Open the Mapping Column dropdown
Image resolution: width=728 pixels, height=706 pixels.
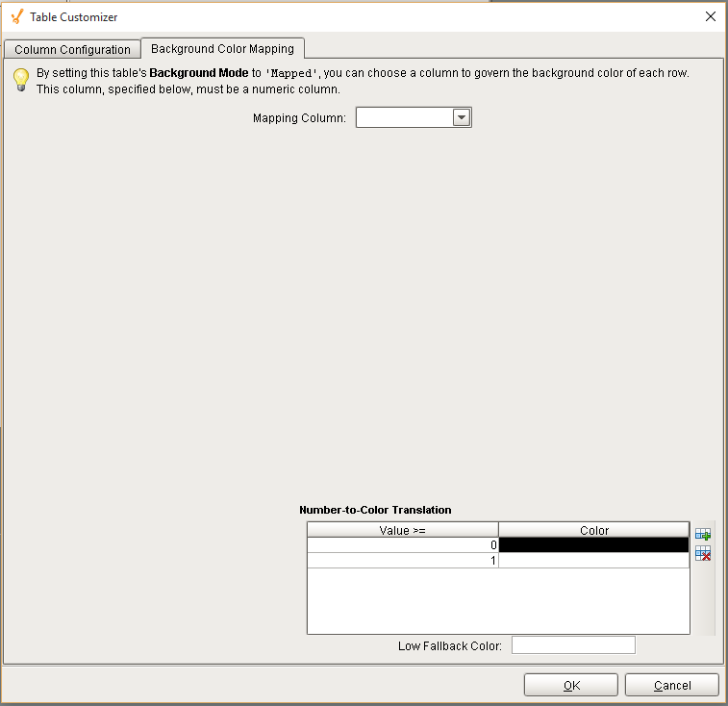click(461, 117)
